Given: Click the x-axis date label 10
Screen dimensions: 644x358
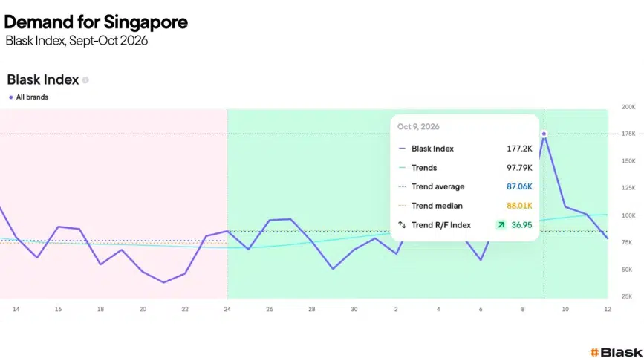Looking at the screenshot, I should (x=565, y=309).
